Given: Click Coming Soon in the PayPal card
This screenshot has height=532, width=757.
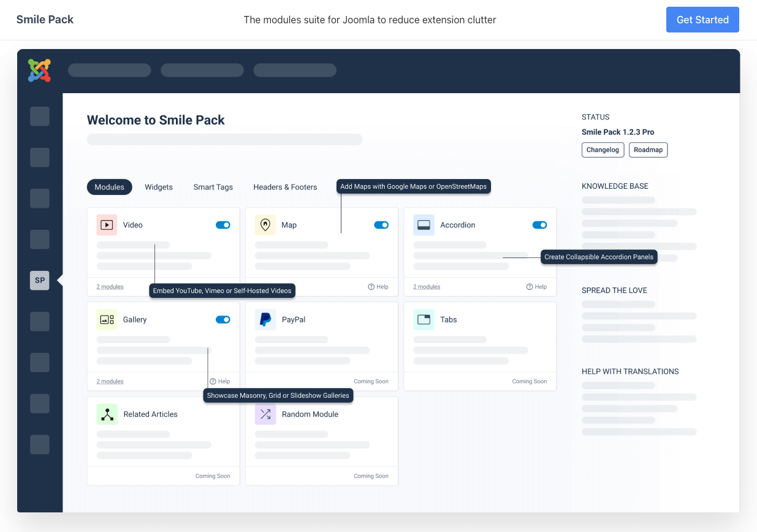Looking at the screenshot, I should [371, 381].
